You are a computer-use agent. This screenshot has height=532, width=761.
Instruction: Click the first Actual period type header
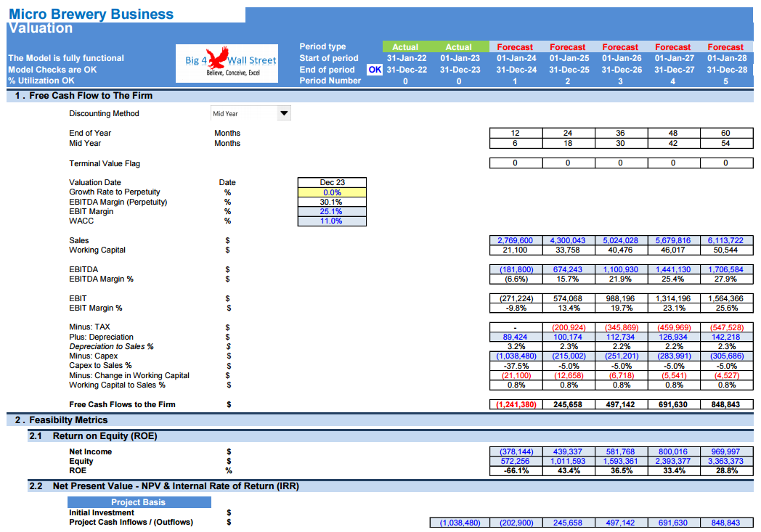tap(405, 47)
